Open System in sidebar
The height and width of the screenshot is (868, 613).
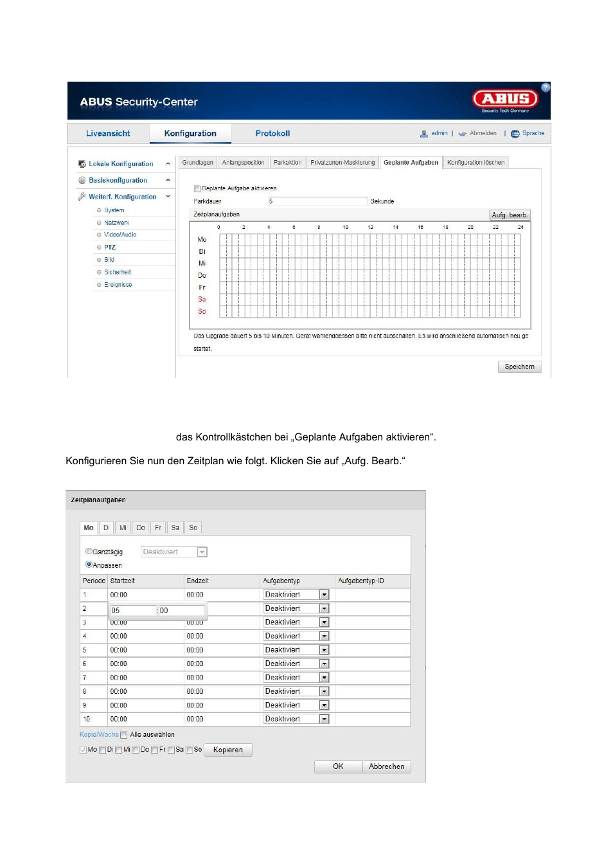(114, 210)
